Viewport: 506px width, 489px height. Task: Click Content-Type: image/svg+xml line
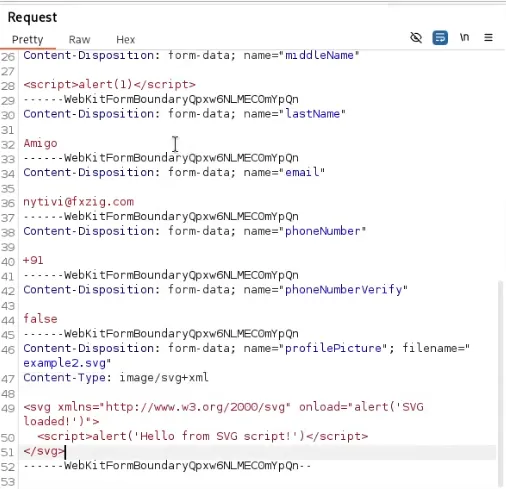click(116, 377)
